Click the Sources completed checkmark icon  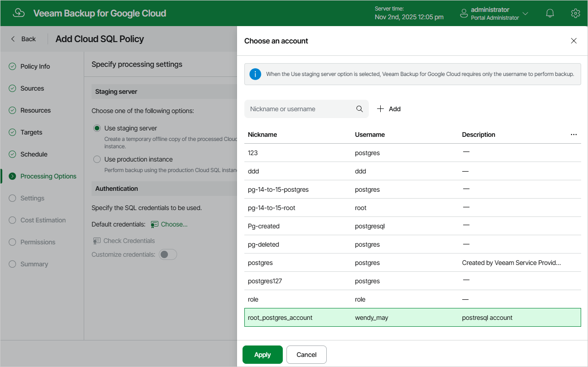pos(12,88)
